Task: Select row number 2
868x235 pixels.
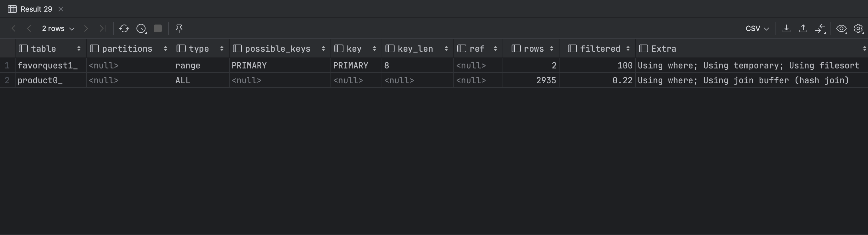Action: 7,80
